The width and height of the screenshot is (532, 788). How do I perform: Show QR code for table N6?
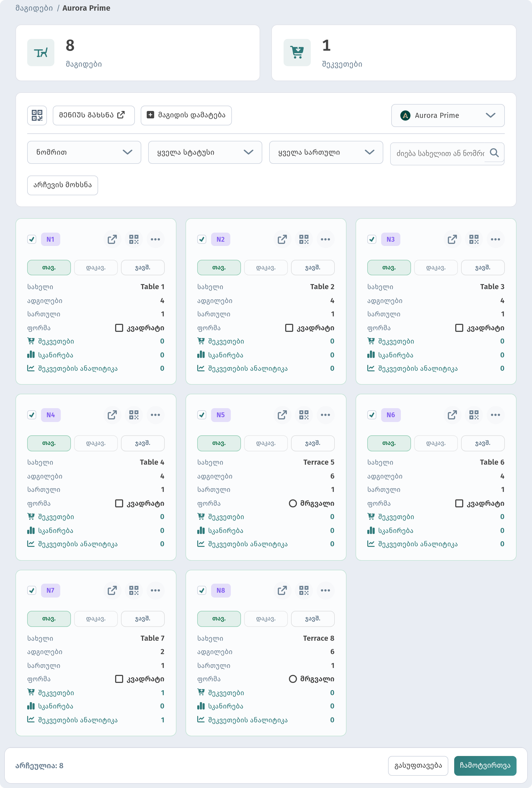[x=474, y=415]
